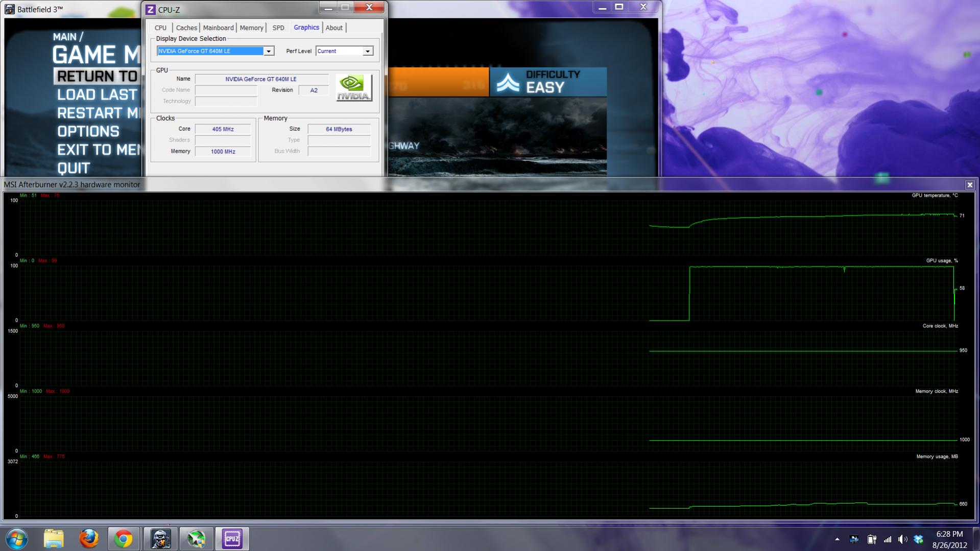Click the display settings tray icon
This screenshot has width=980, height=551.
[x=854, y=539]
